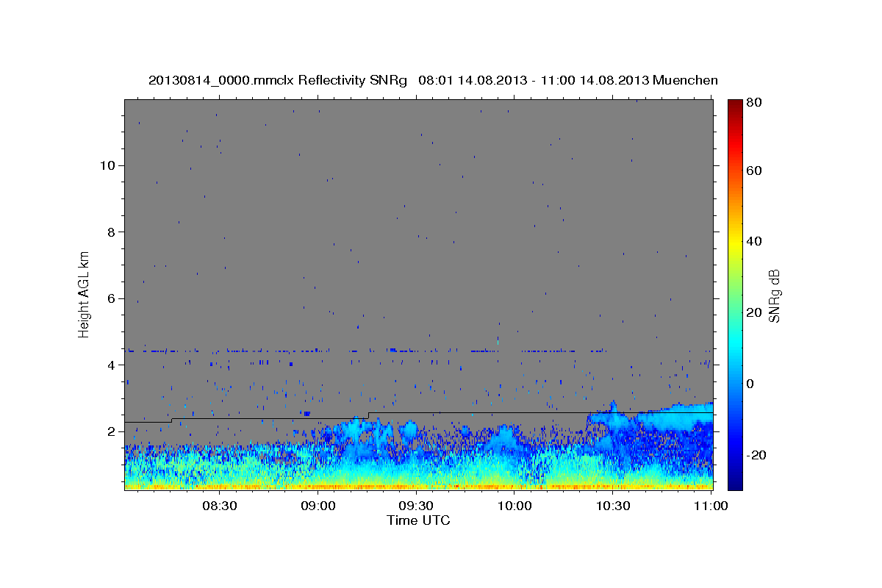This screenshot has height=588, width=882.
Task: Click the 10:00 time axis label
Action: (x=514, y=506)
